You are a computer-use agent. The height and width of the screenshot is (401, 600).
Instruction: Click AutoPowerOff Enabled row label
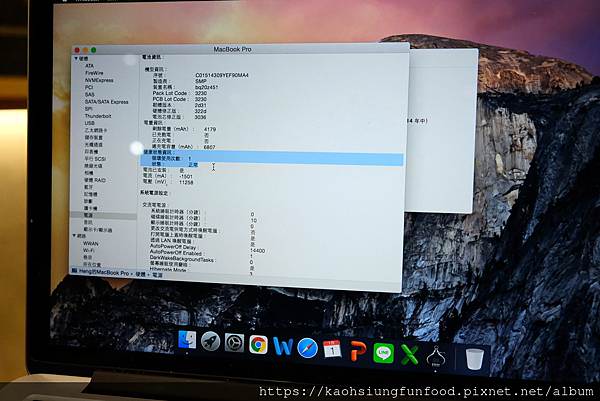click(x=176, y=253)
